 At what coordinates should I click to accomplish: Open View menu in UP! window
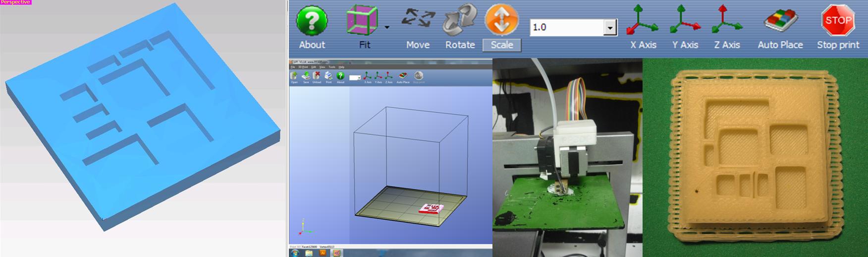(x=322, y=67)
